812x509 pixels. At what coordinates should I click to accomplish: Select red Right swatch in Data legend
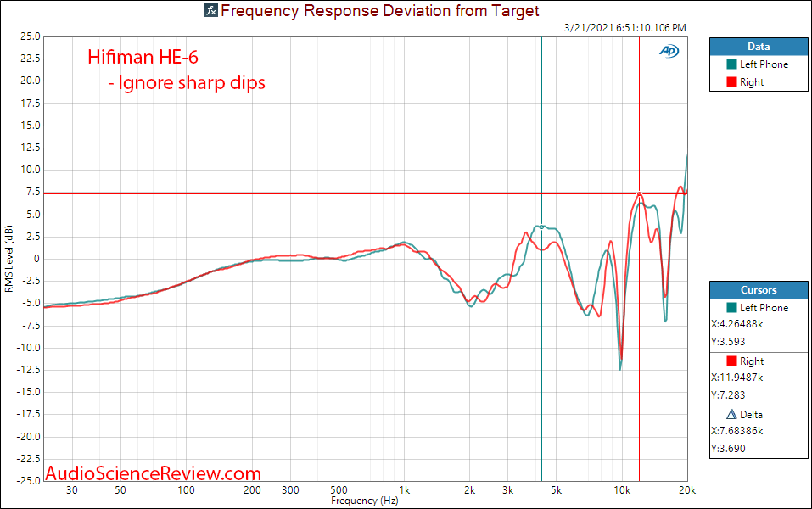[x=731, y=81]
